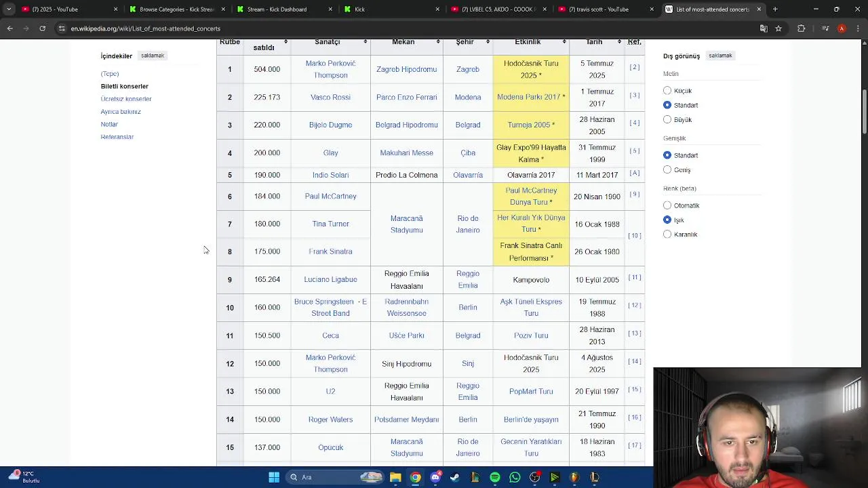The height and width of the screenshot is (488, 868).
Task: Open Spotify from the taskbar
Action: coord(495,477)
